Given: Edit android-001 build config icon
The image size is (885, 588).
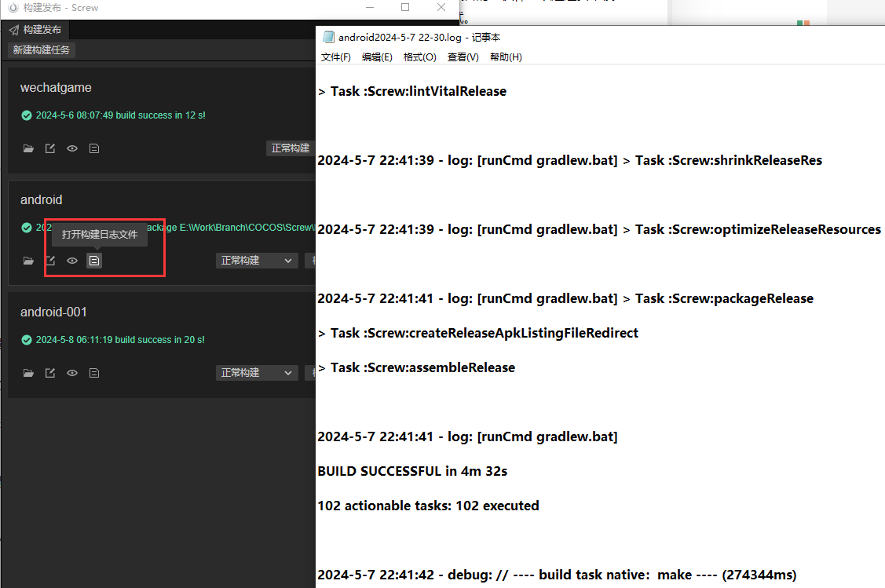Looking at the screenshot, I should tap(50, 373).
